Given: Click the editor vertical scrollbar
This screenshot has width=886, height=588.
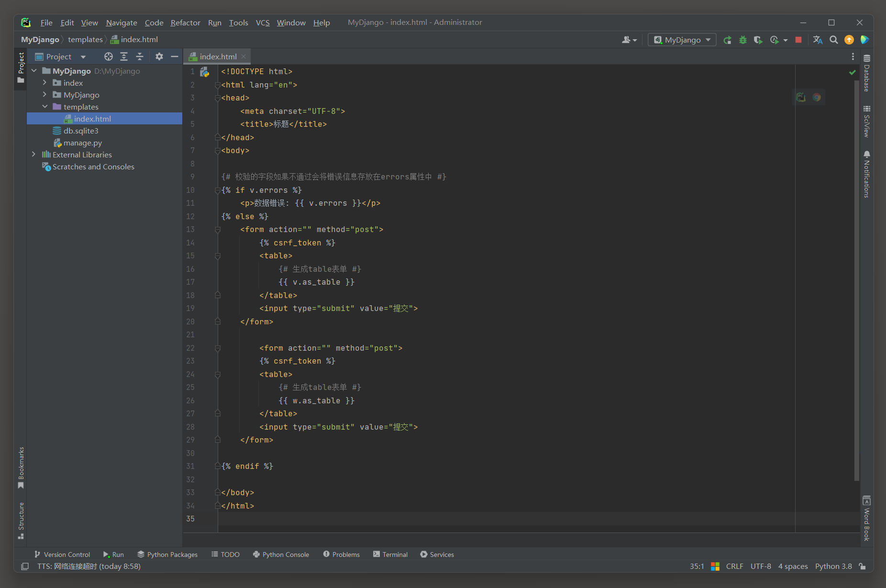Looking at the screenshot, I should coord(856,280).
